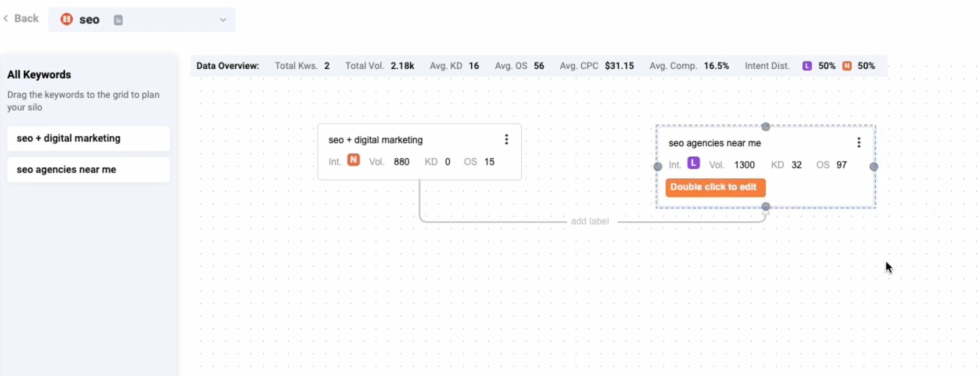Click the clipboard icon beside seo

(x=118, y=20)
